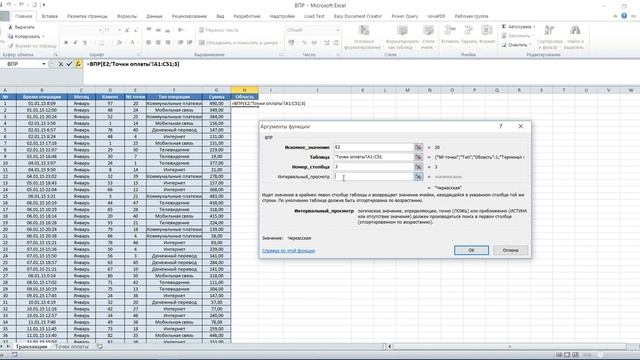The width and height of the screenshot is (640, 360).
Task: Click the Заполнить fill icon
Action: [x=504, y=36]
